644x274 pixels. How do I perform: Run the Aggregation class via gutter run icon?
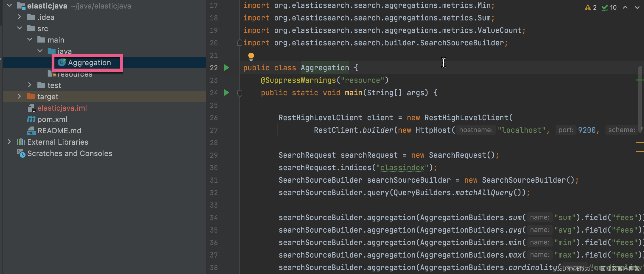tap(226, 68)
